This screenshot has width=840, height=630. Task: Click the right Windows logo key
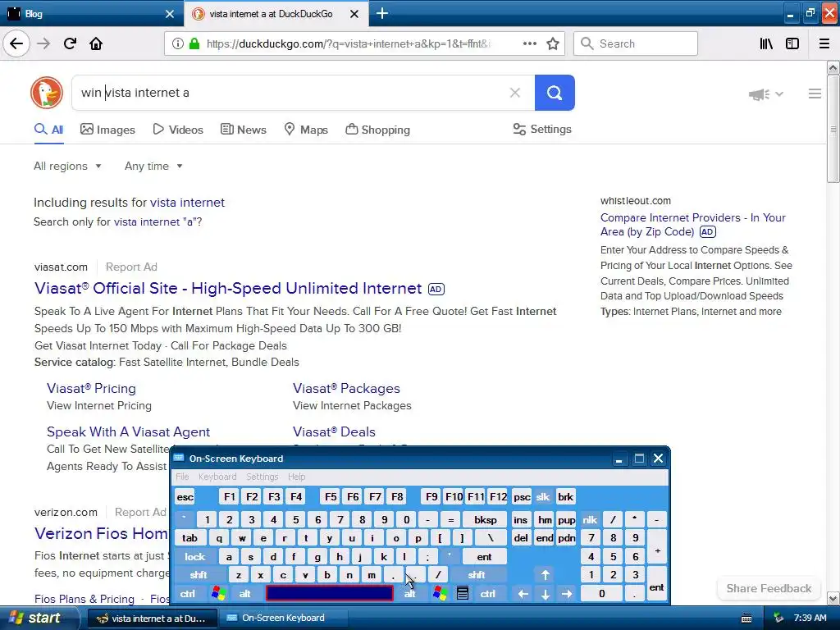click(440, 593)
